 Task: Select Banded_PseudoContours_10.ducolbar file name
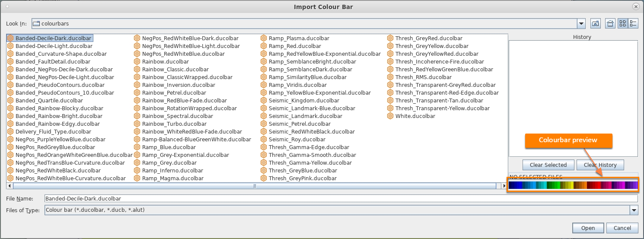(65, 92)
